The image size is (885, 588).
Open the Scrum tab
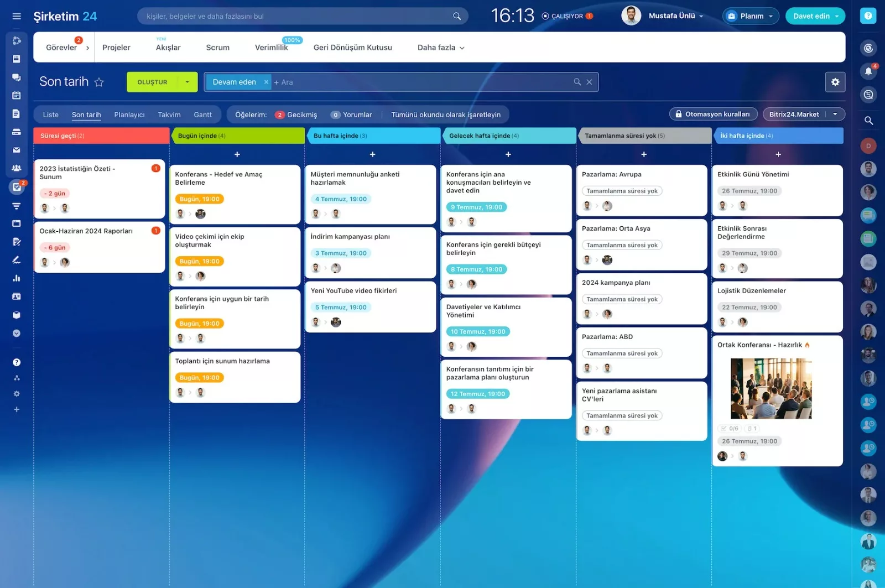tap(217, 48)
